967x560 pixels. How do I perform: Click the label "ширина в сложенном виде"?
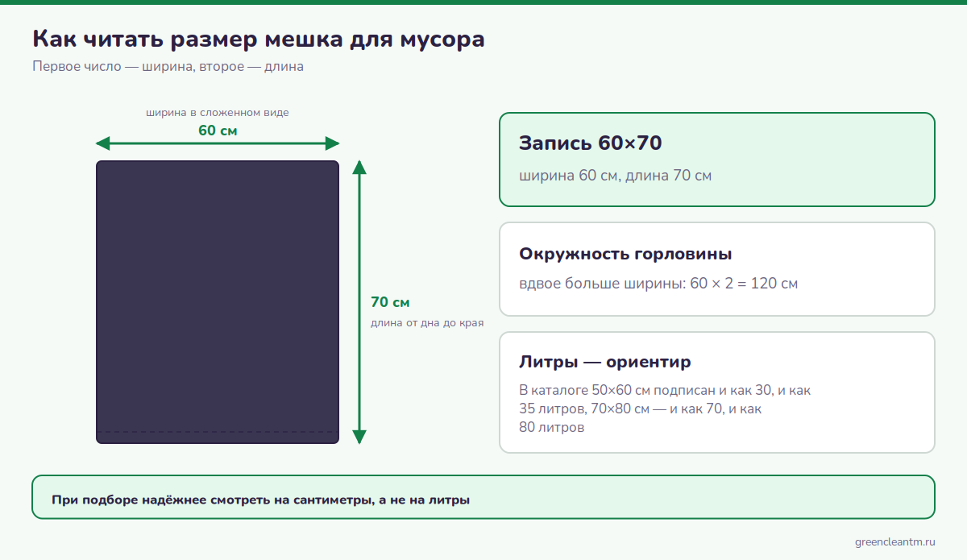point(218,113)
